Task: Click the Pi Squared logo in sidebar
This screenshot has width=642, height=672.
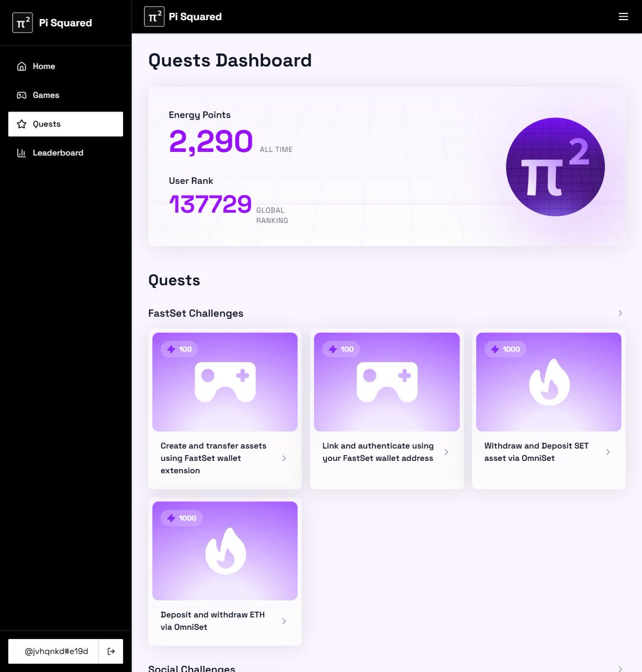Action: click(22, 23)
